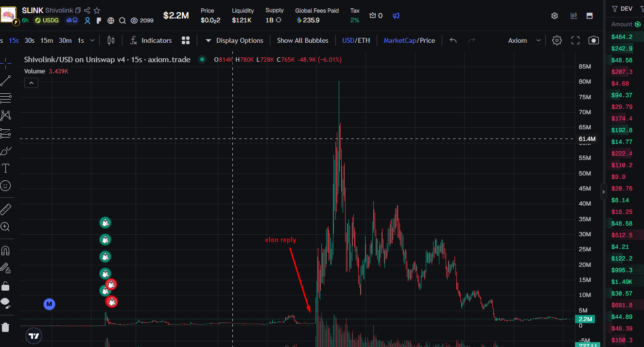The image size is (644, 347).
Task: Open the Axiom chart source dropdown
Action: [524, 40]
